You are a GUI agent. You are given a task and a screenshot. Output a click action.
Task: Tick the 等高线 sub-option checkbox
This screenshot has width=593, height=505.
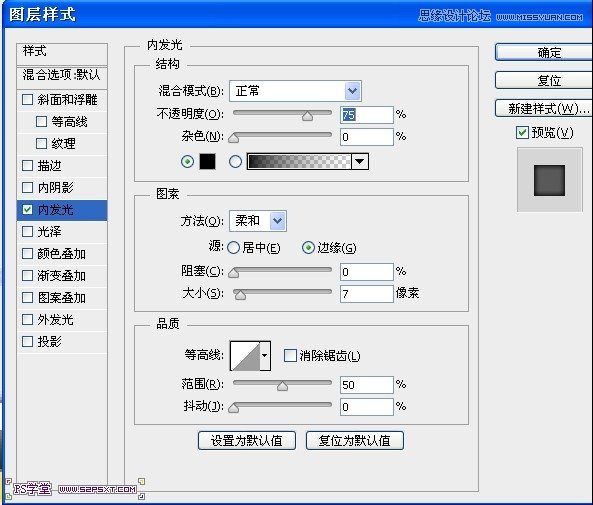tap(41, 122)
